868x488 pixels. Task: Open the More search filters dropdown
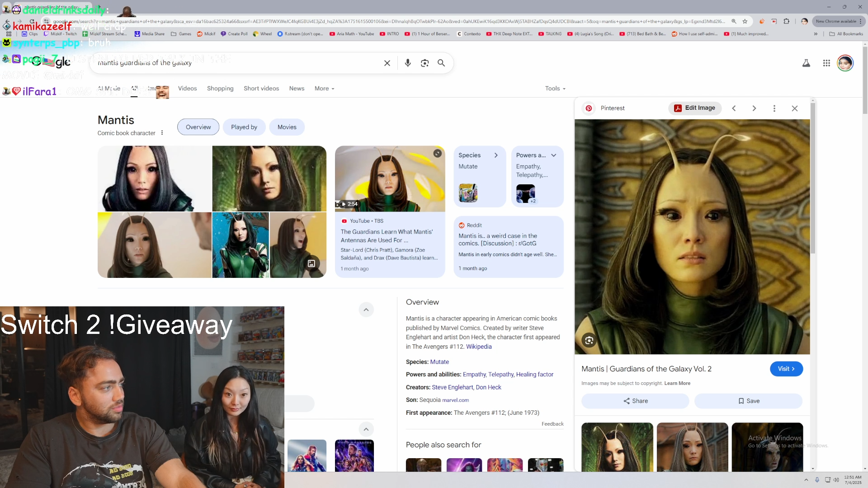tap(325, 89)
